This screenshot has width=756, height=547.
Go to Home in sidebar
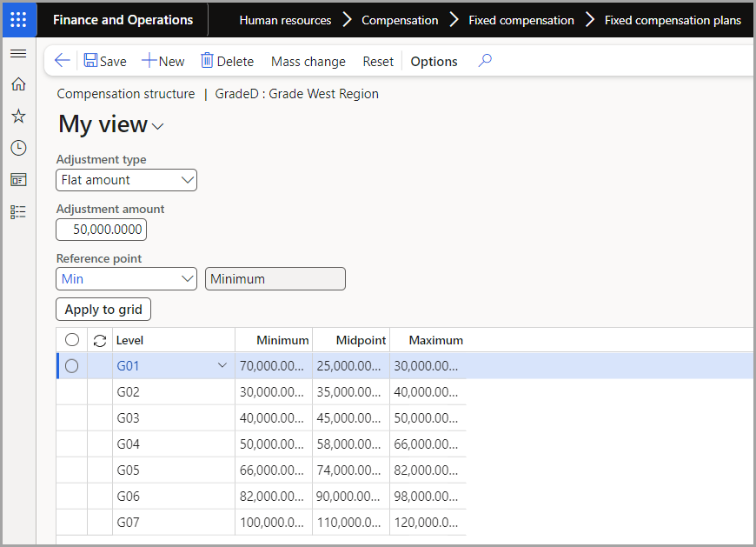click(x=18, y=84)
